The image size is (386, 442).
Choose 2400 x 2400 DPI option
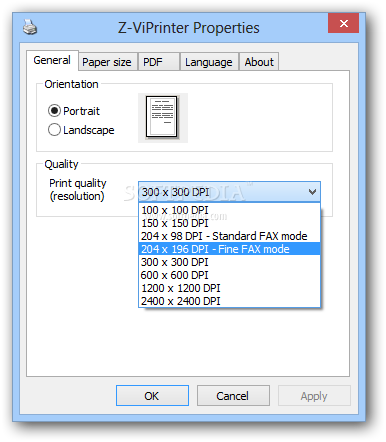(x=229, y=301)
